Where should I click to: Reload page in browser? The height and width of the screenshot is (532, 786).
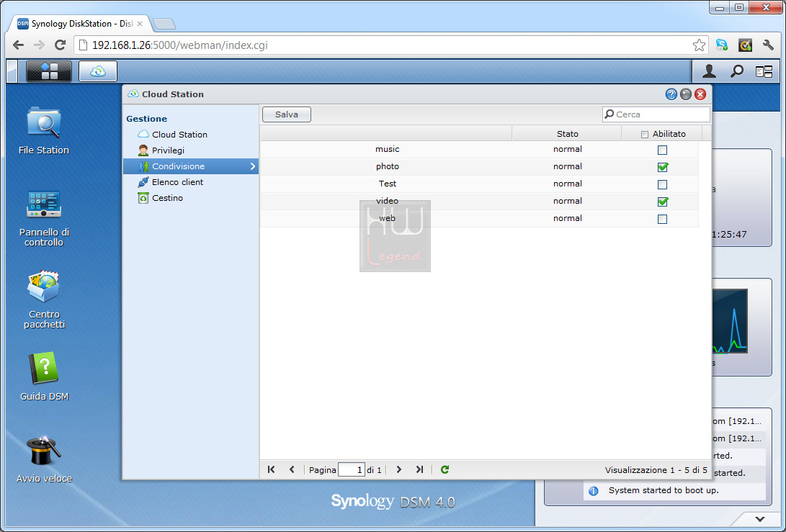point(60,45)
